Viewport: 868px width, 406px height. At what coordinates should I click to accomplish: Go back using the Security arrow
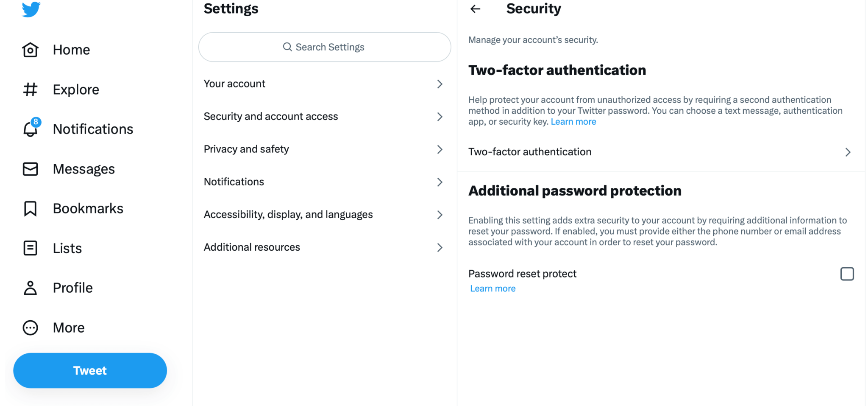pos(476,8)
